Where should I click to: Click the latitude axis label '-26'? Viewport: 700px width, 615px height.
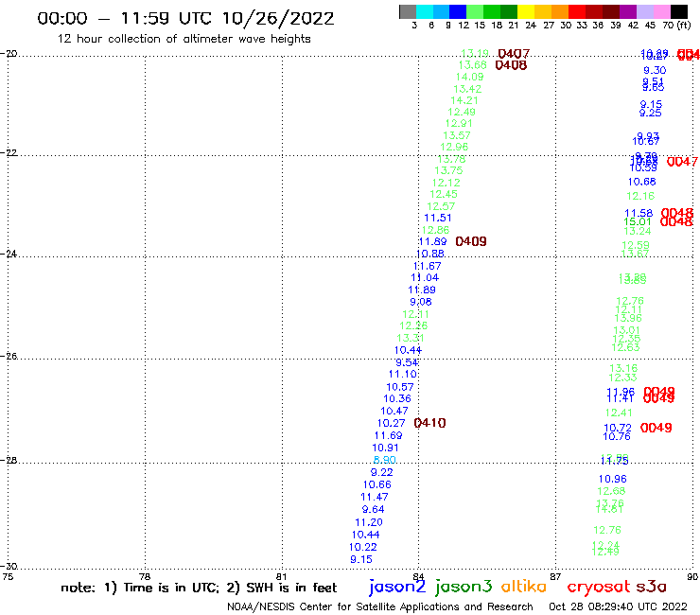9,357
